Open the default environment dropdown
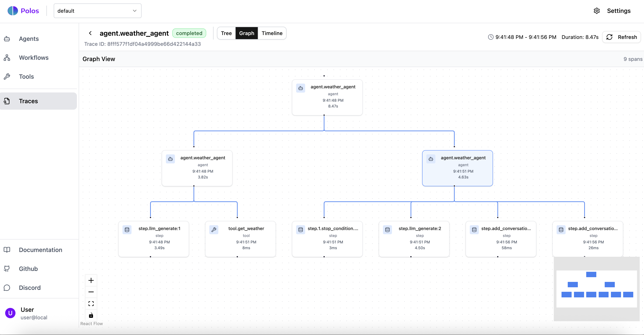The width and height of the screenshot is (644, 335). point(97,11)
